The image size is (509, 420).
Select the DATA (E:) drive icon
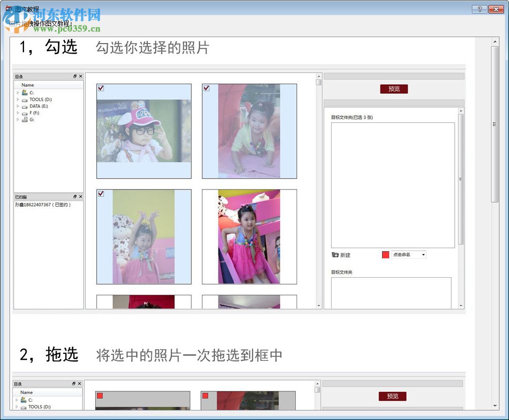[x=24, y=106]
